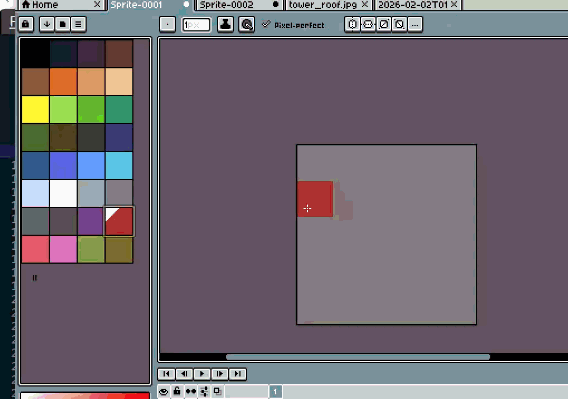Open the tower_roof.jpg tab
Viewport: 568px width, 399px height.
click(323, 5)
